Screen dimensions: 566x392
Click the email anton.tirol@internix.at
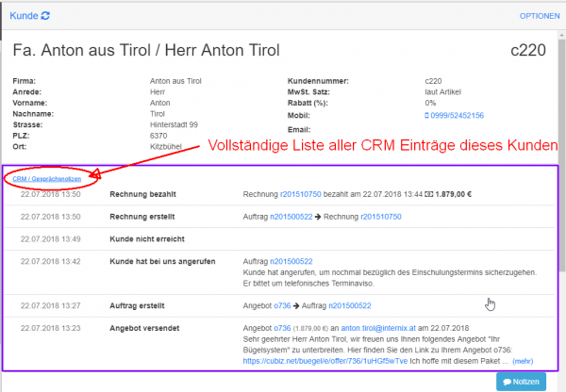point(378,328)
